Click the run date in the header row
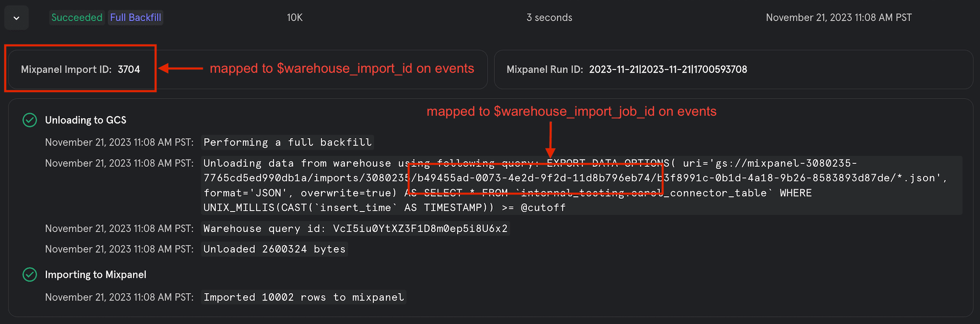Image resolution: width=980 pixels, height=324 pixels. point(839,17)
